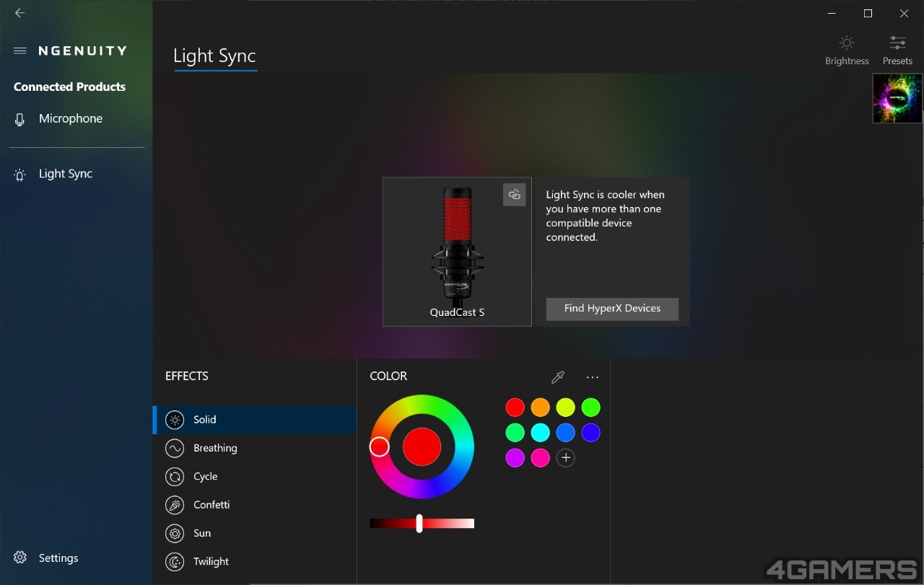Click the hue ring selector handle

point(379,447)
